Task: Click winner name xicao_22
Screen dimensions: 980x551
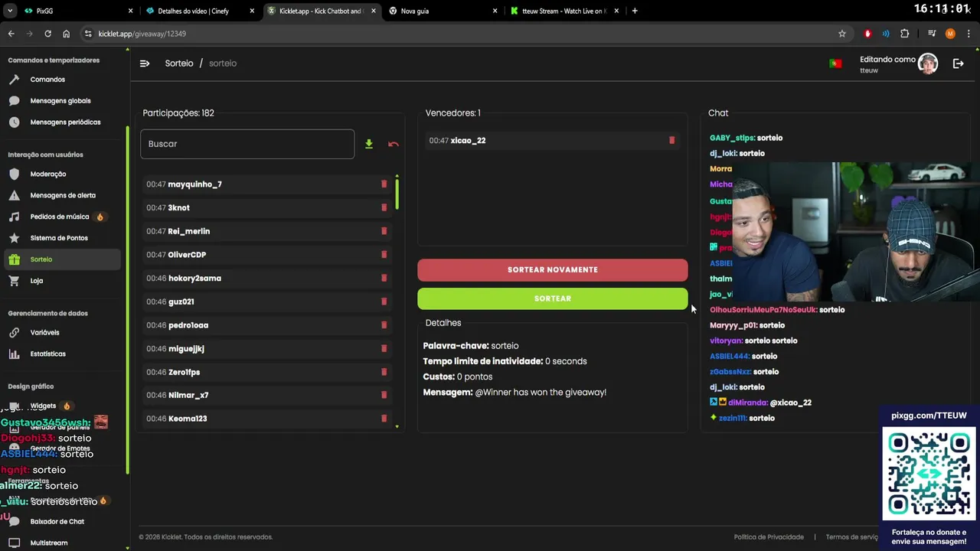Action: point(468,141)
